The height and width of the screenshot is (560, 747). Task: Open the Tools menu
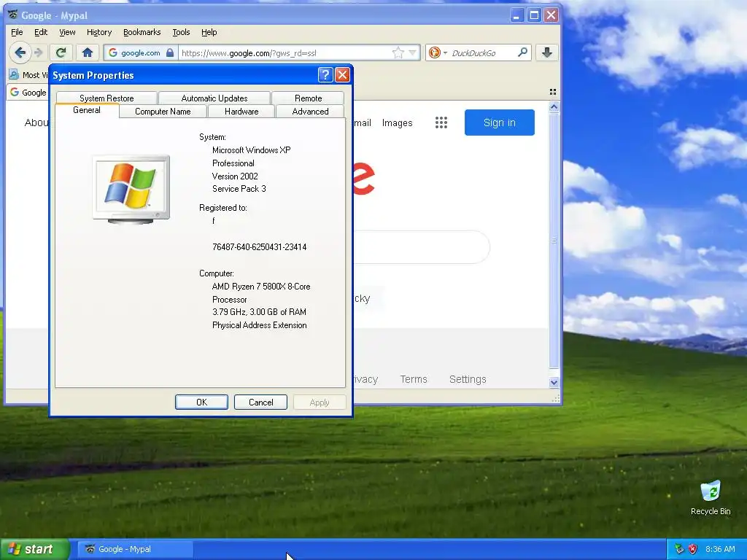pyautogui.click(x=181, y=32)
